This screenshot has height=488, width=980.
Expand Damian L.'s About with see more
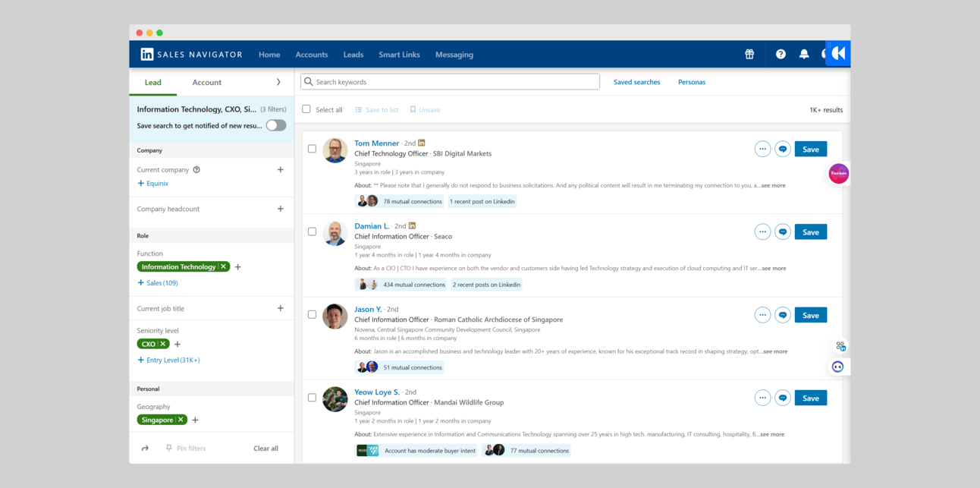(774, 268)
